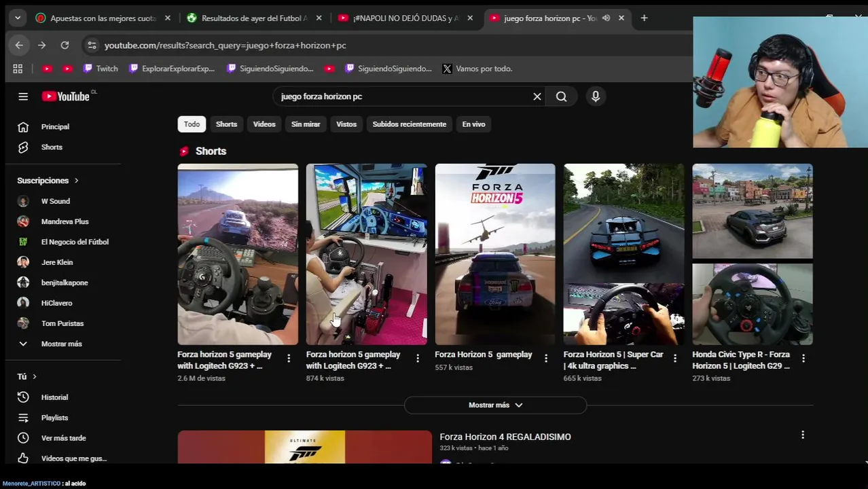Go back in browser history
Screen dimensions: 868x489
19,46
